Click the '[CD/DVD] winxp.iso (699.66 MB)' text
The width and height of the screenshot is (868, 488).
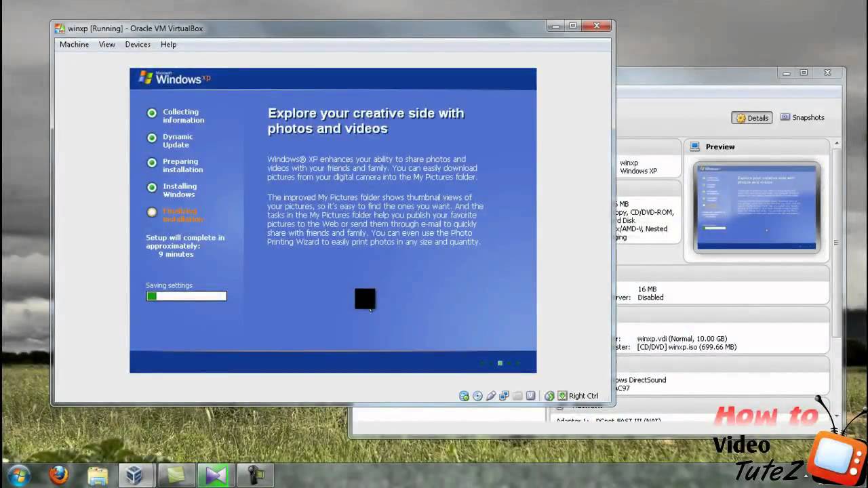click(686, 347)
